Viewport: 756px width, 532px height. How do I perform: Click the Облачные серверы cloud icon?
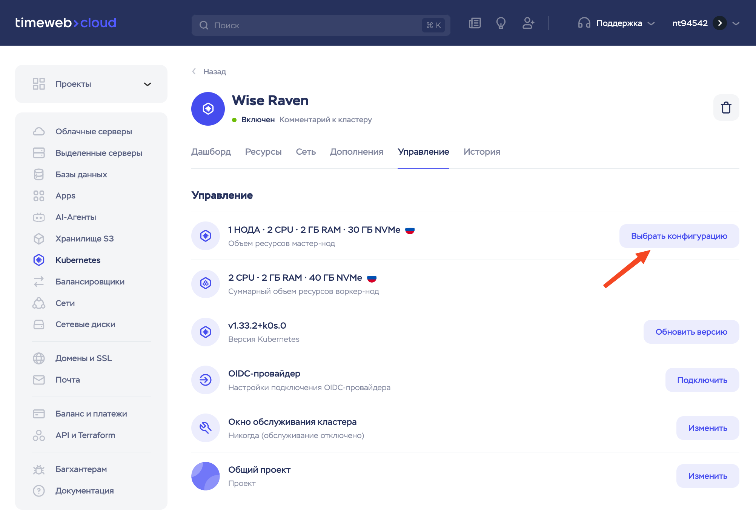[x=39, y=131]
